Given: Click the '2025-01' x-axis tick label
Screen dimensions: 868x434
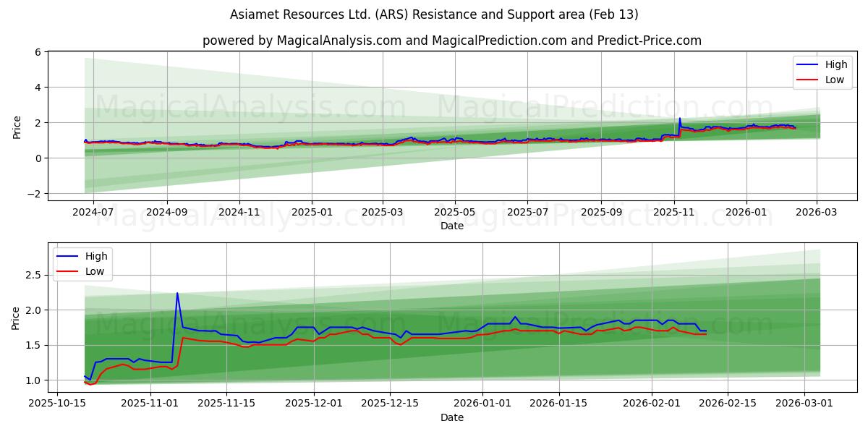Looking at the screenshot, I should pyautogui.click(x=312, y=213).
